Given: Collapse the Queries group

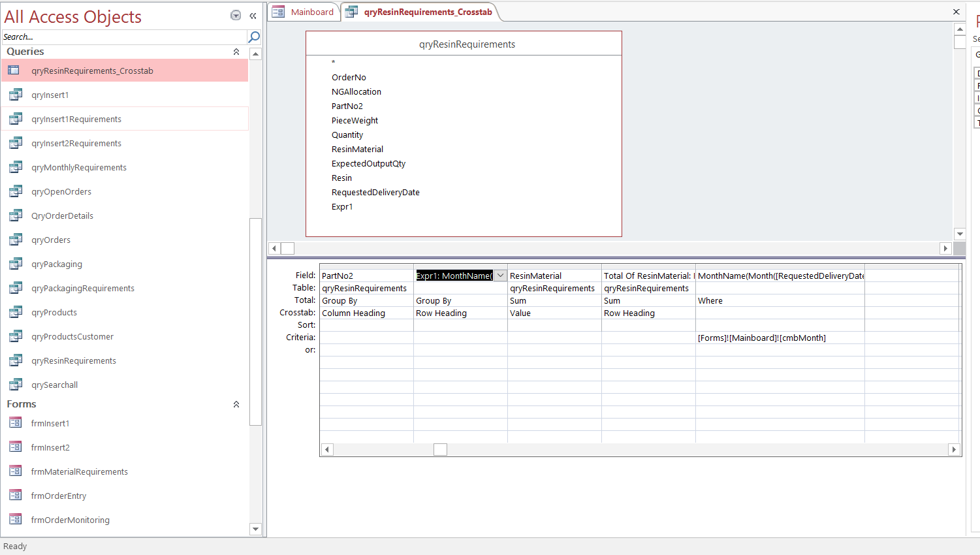Looking at the screenshot, I should pos(236,52).
